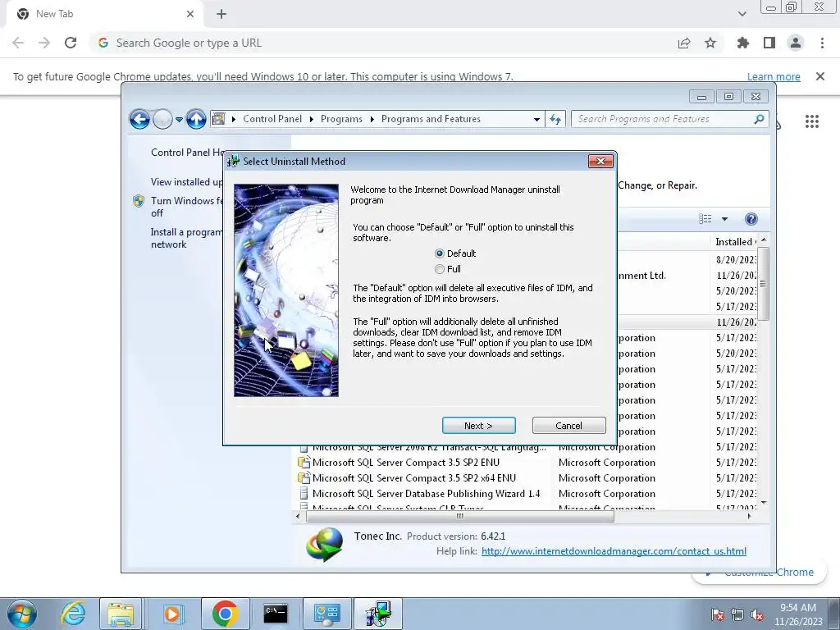
Task: Sort by Installed On column header
Action: pyautogui.click(x=736, y=242)
